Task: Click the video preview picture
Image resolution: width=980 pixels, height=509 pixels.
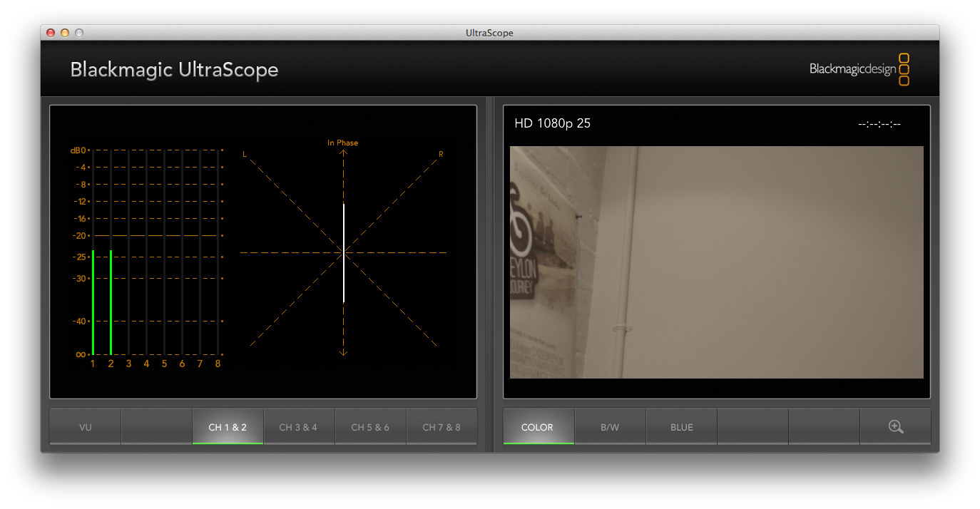Action: pos(716,262)
